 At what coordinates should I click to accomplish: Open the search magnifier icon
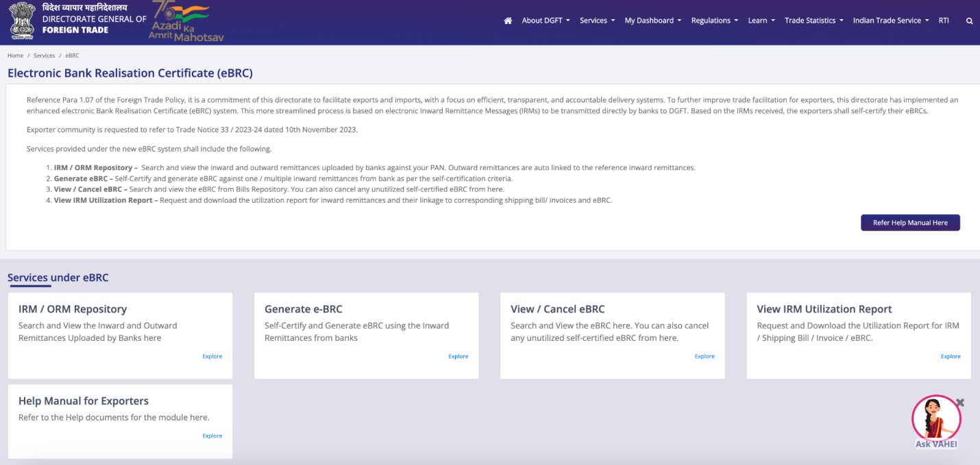[969, 21]
